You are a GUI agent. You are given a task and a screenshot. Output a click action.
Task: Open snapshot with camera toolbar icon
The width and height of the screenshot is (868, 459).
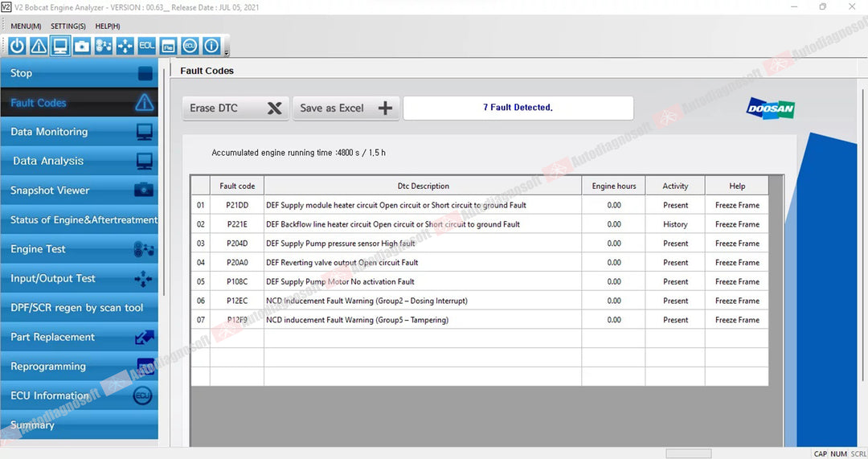click(82, 46)
